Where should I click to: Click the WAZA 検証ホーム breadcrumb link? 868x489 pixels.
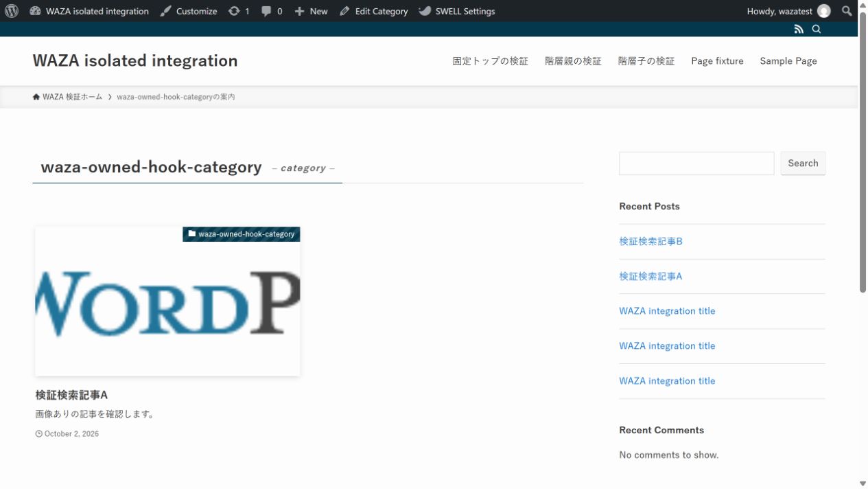(x=72, y=97)
